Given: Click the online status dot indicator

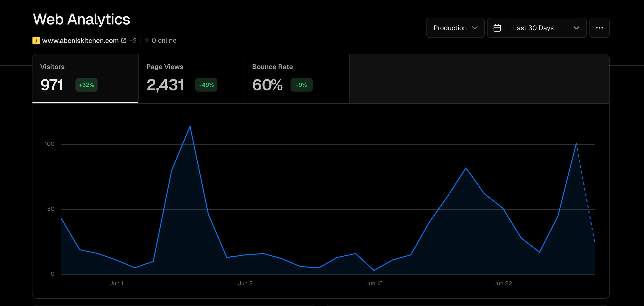Looking at the screenshot, I should pyautogui.click(x=147, y=40).
